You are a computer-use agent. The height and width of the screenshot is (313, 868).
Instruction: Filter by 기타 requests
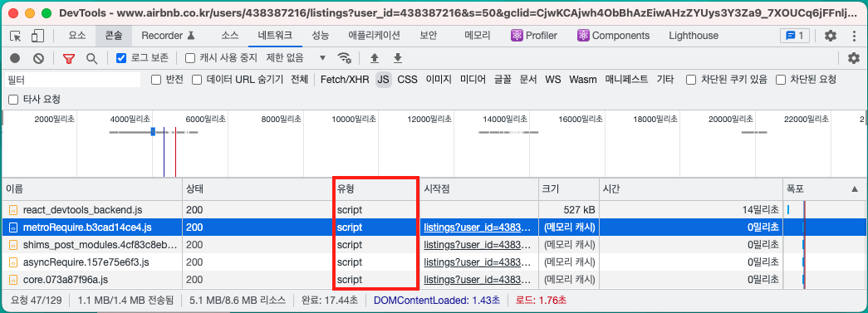tap(664, 80)
